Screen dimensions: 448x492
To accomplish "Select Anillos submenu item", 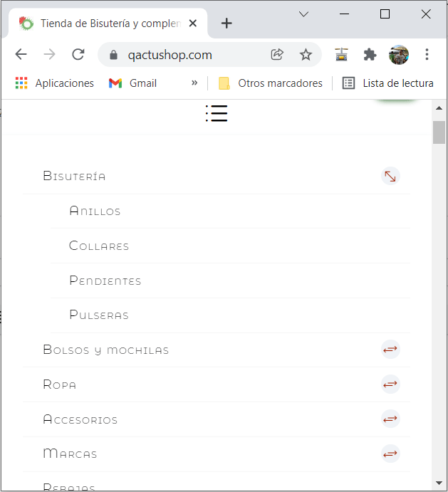I will coord(95,211).
